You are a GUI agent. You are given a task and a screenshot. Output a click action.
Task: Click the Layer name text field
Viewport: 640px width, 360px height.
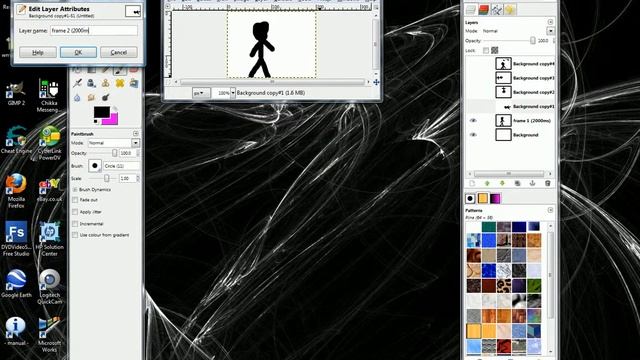tap(93, 31)
